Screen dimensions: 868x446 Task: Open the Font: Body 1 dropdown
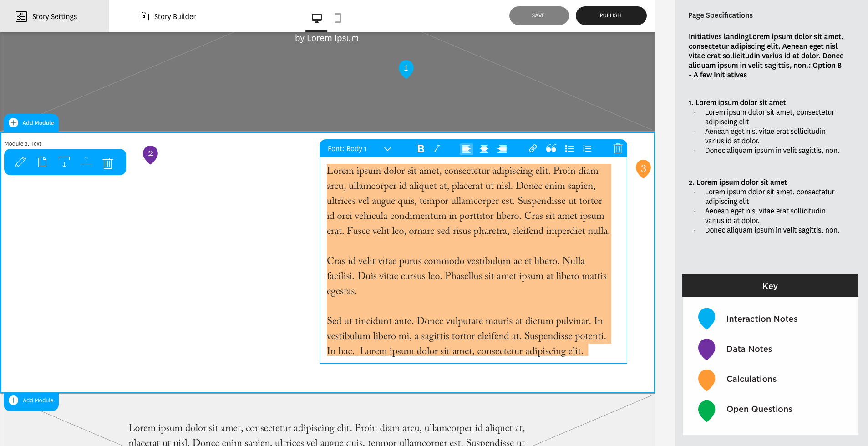click(360, 149)
